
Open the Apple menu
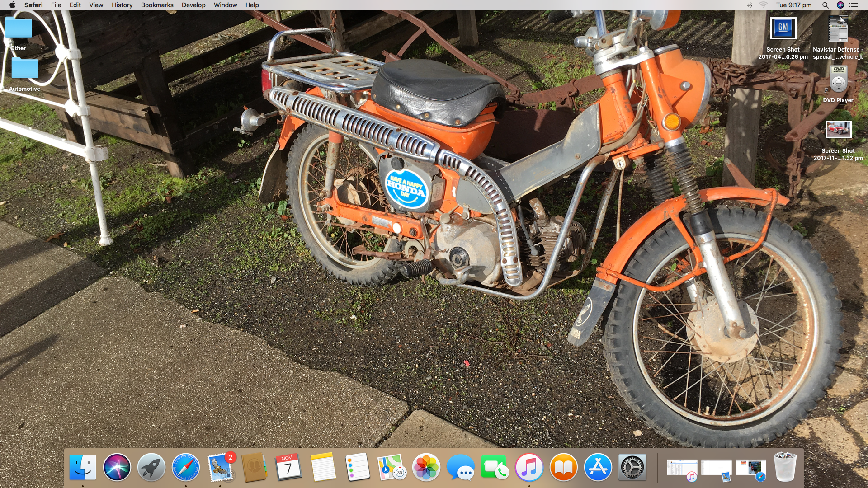[12, 5]
